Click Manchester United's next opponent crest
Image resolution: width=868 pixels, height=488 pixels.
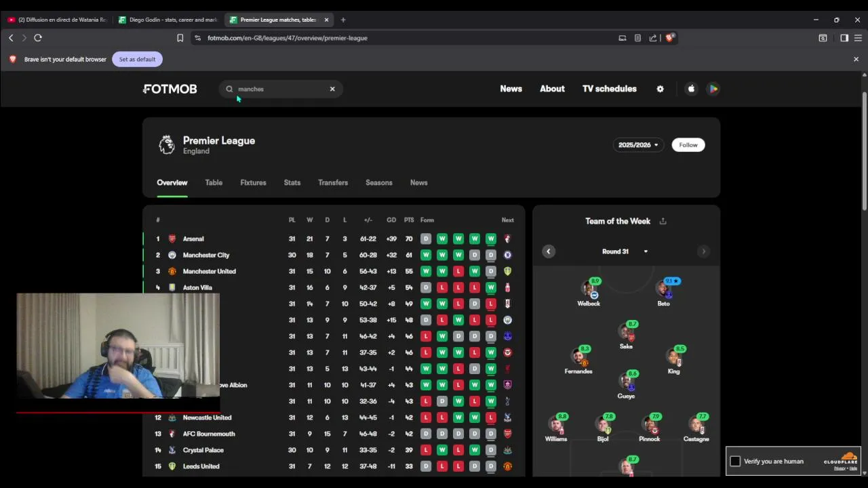point(507,271)
